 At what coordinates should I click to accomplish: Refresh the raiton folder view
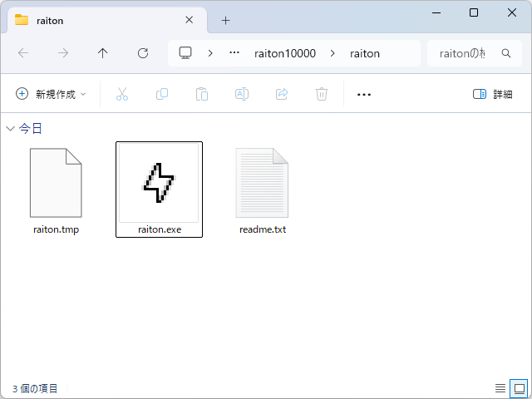(143, 53)
